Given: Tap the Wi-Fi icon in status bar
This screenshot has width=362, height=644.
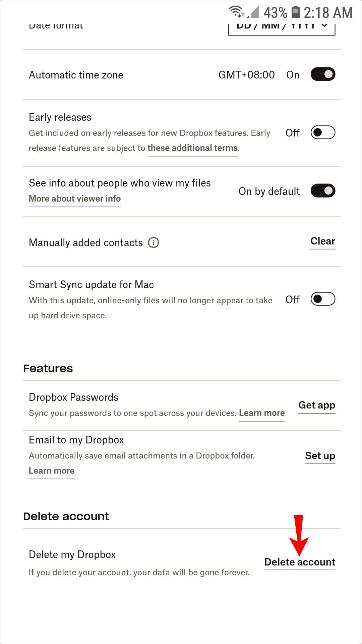Looking at the screenshot, I should click(x=236, y=12).
